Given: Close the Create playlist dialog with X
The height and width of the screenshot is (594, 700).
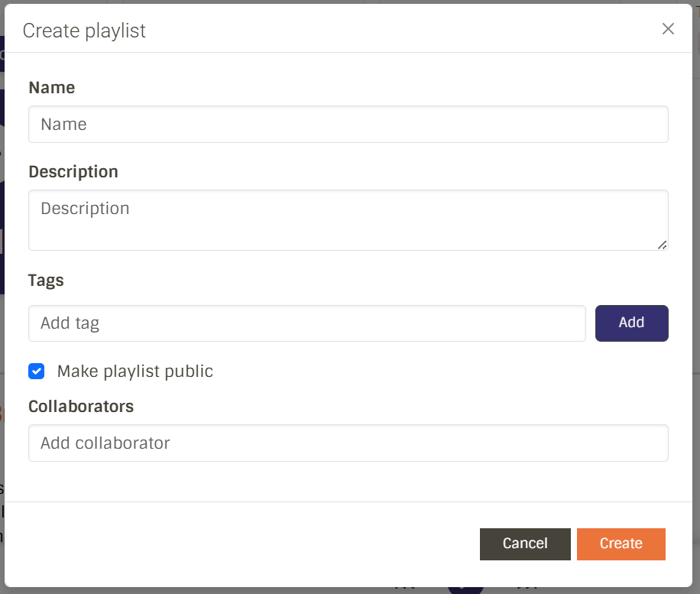Looking at the screenshot, I should [668, 29].
